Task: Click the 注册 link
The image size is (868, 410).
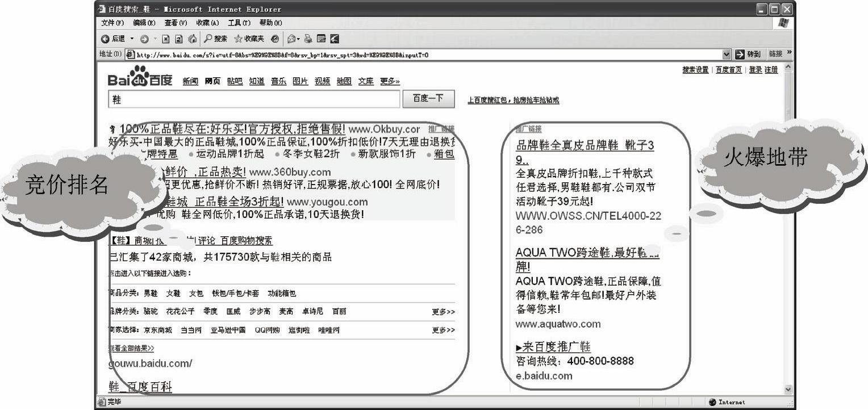Action: 771,70
